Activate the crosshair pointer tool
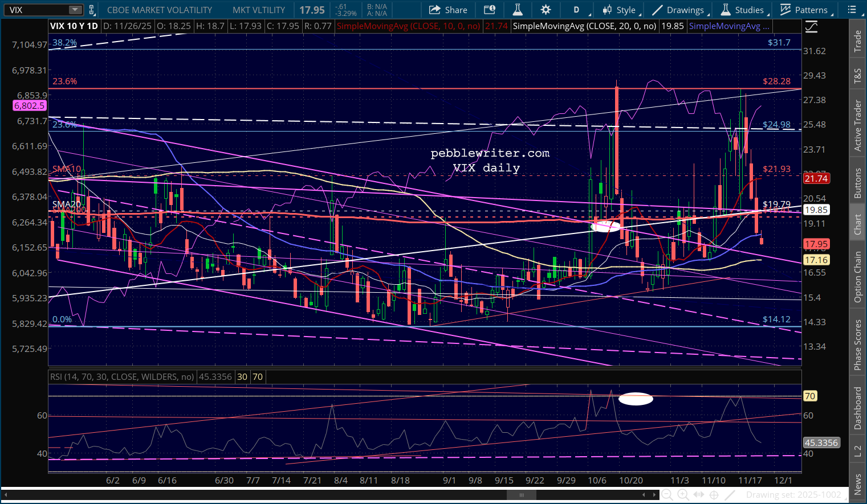The height and width of the screenshot is (504, 867). [714, 495]
